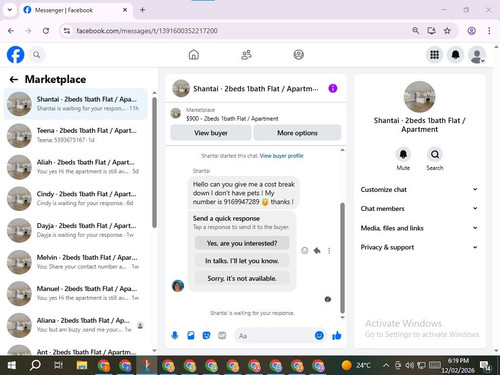Open Windows taskbar search
The height and width of the screenshot is (375, 500).
[35, 365]
